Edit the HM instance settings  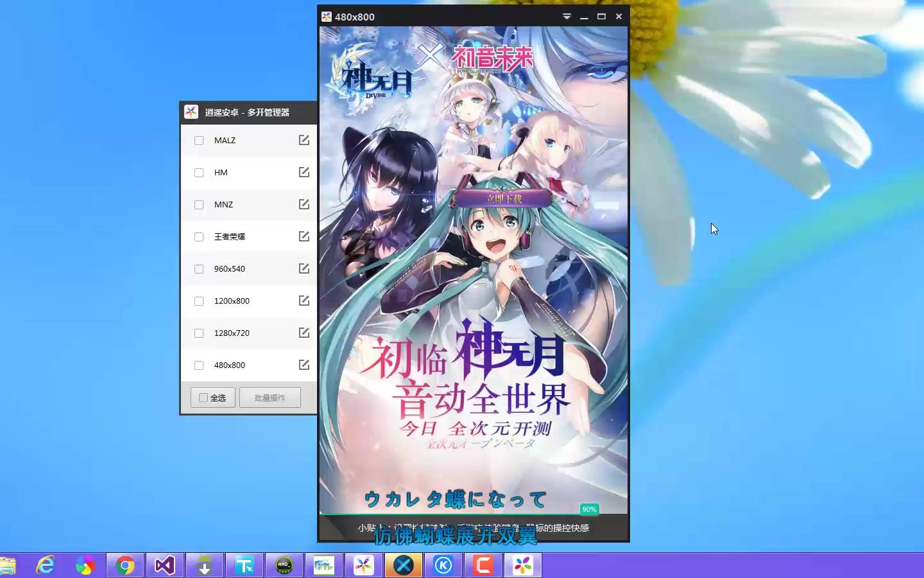pos(304,172)
